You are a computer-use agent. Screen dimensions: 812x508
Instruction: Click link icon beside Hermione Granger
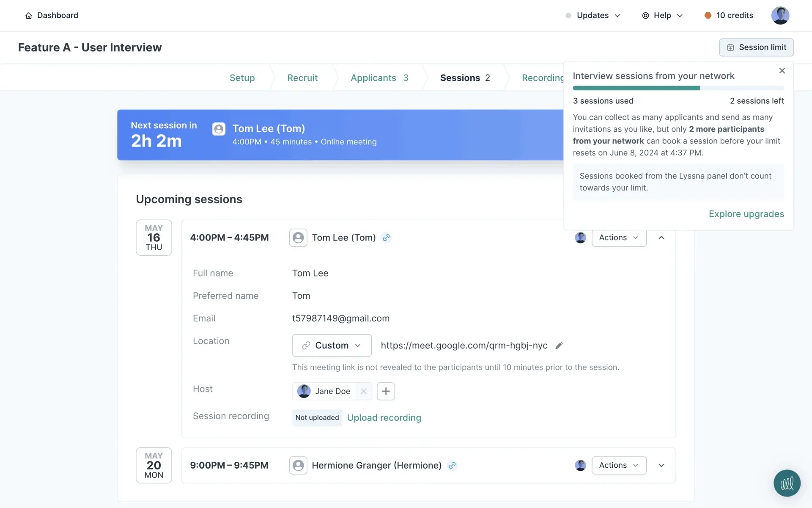coord(452,465)
